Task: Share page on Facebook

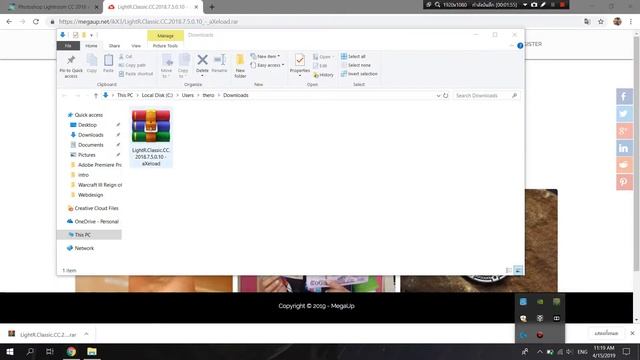Action: (x=624, y=97)
